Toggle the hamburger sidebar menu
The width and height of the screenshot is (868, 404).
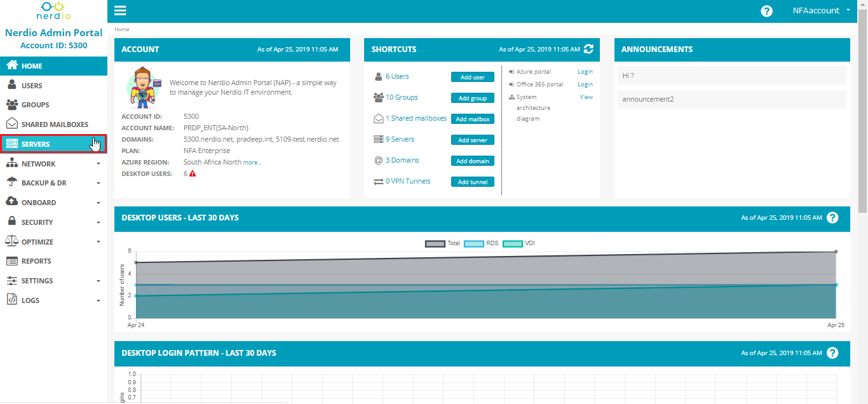click(120, 11)
